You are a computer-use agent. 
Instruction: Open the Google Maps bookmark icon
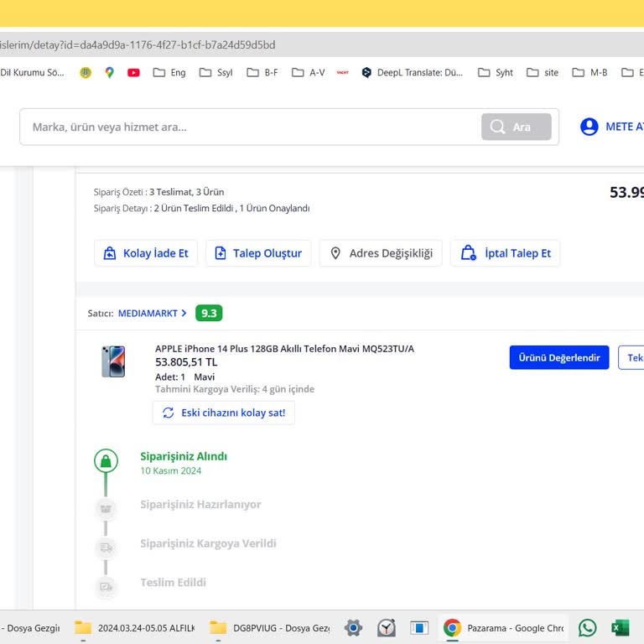click(x=109, y=73)
